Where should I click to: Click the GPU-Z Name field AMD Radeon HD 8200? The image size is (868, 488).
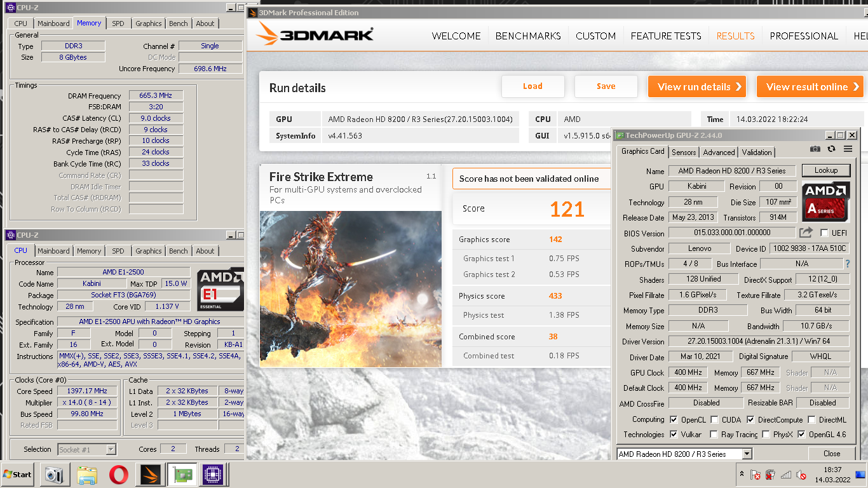(x=731, y=171)
